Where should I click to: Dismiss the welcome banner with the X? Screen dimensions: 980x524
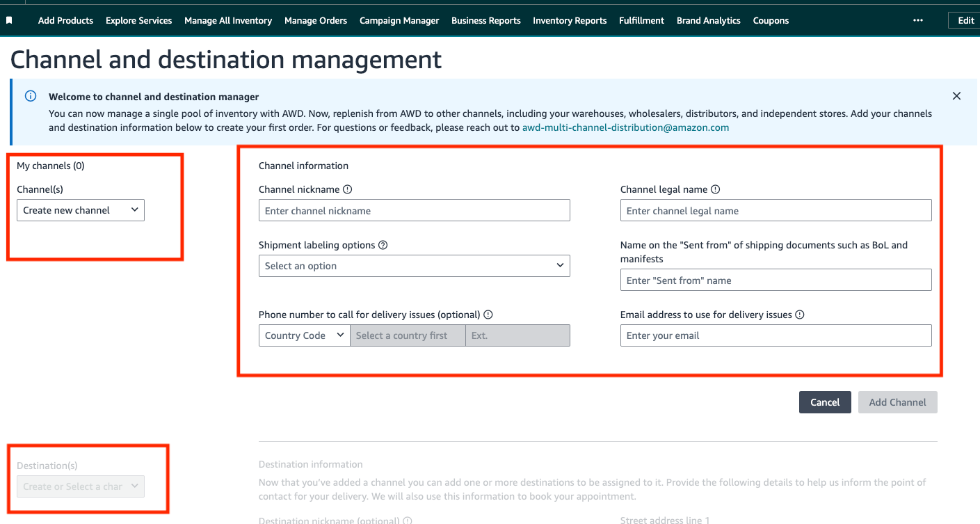click(956, 96)
